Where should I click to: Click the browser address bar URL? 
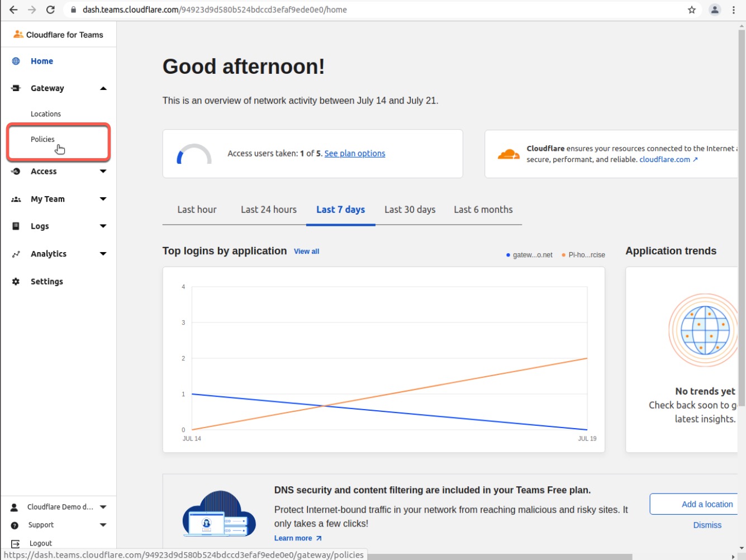pos(215,10)
